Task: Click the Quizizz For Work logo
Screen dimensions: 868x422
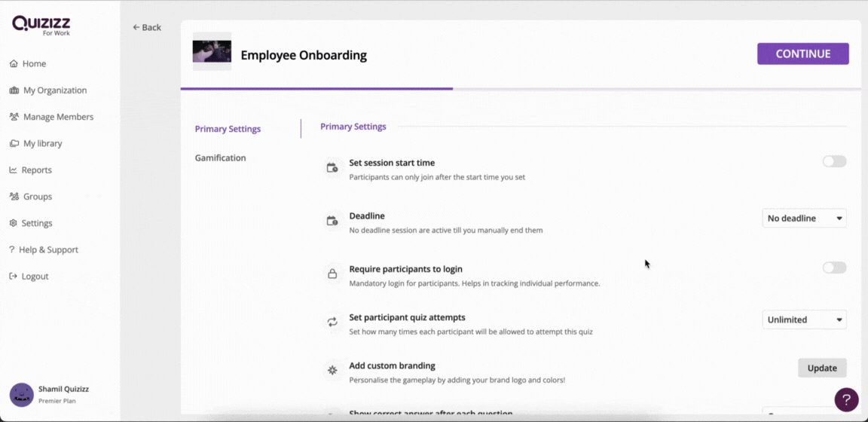Action: (x=41, y=25)
